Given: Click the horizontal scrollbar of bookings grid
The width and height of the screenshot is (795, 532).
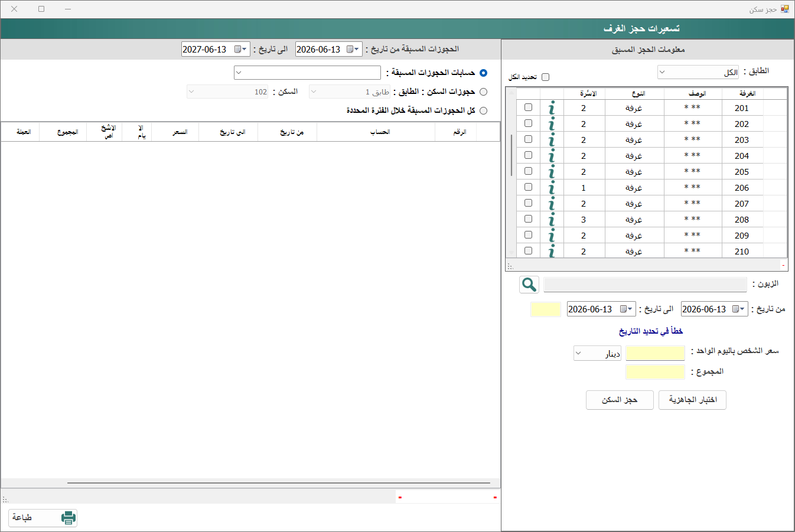Looking at the screenshot, I should [279, 483].
